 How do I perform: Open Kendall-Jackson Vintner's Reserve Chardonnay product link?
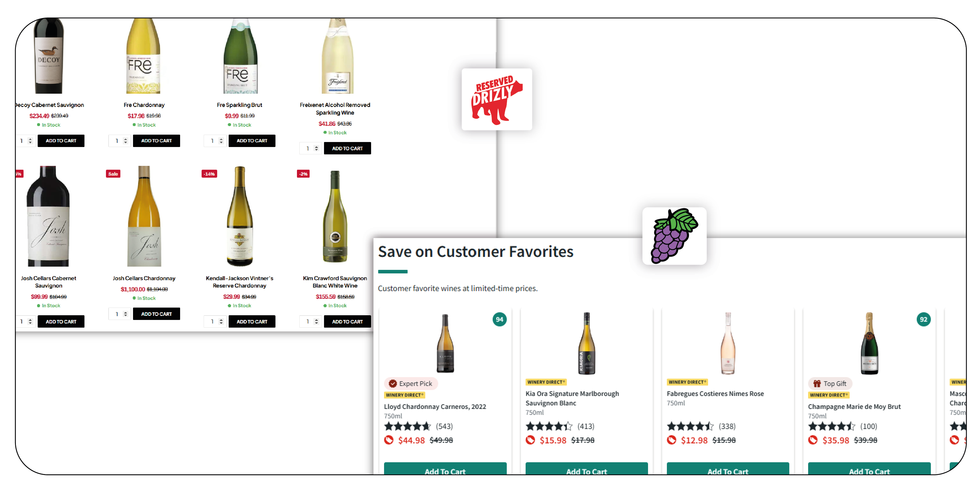239,282
